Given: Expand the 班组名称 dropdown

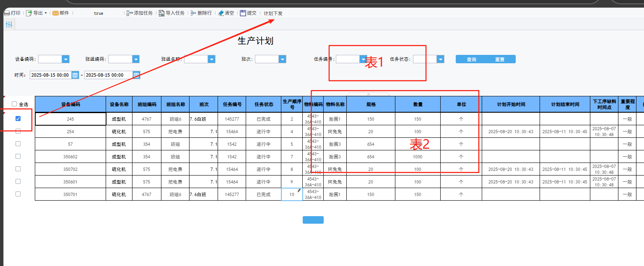Looking at the screenshot, I should click(212, 59).
